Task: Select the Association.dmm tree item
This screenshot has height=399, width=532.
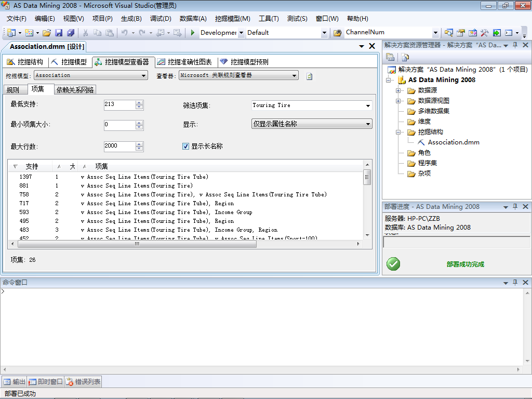Action: [x=453, y=142]
